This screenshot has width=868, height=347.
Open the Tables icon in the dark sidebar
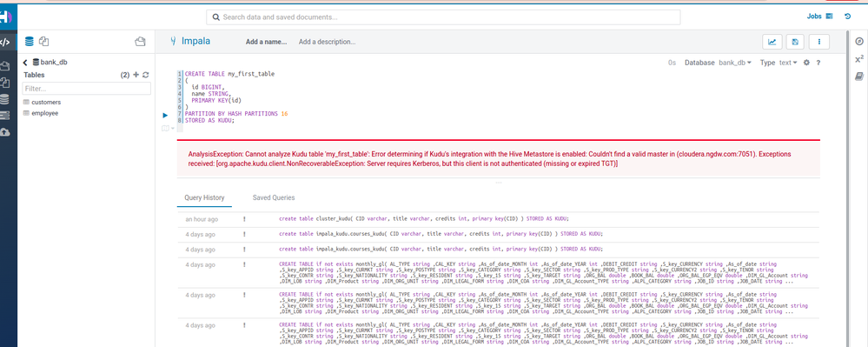[5, 99]
